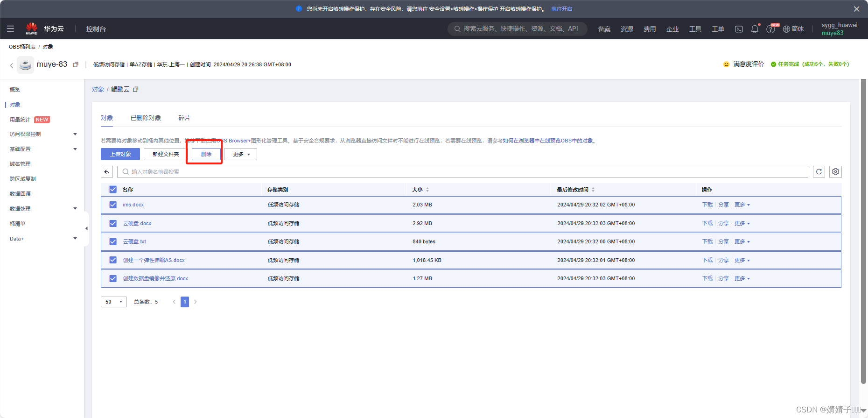Open the 费用 menu in top bar
Viewport: 868px width, 418px height.
(x=650, y=29)
